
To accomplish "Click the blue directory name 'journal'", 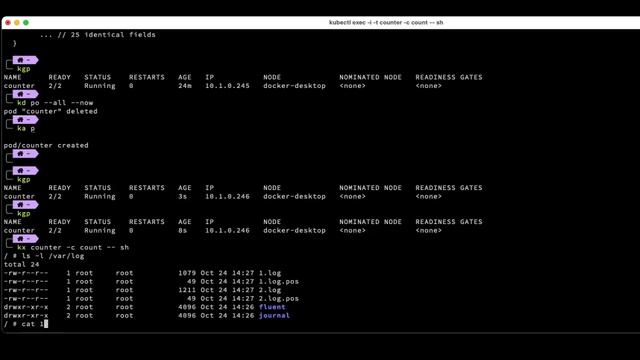I will tap(274, 316).
